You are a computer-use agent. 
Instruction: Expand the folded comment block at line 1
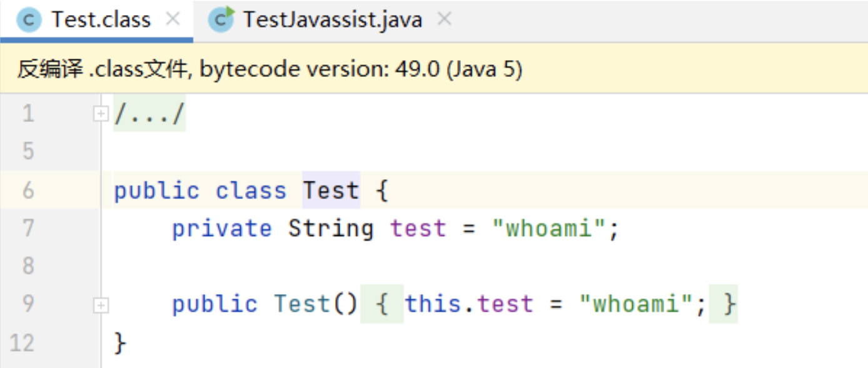(x=100, y=114)
